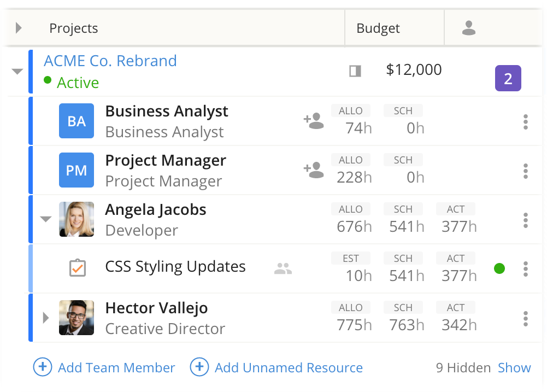The height and width of the screenshot is (392, 547).
Task: Click the Budget column header
Action: tap(378, 28)
